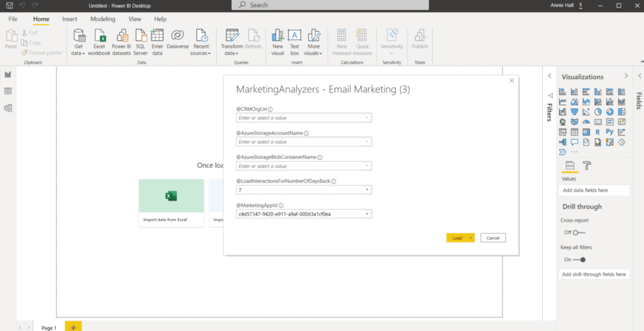
Task: Switch to View ribbon tab
Action: click(x=135, y=19)
